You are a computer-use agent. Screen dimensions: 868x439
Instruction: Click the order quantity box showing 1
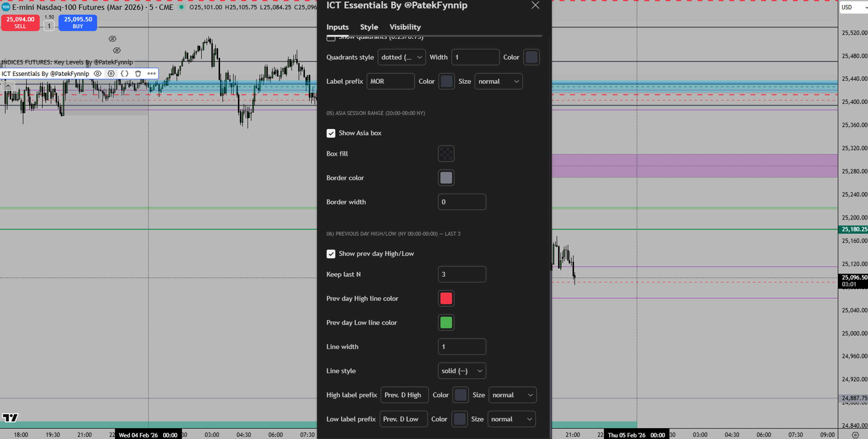tap(49, 26)
